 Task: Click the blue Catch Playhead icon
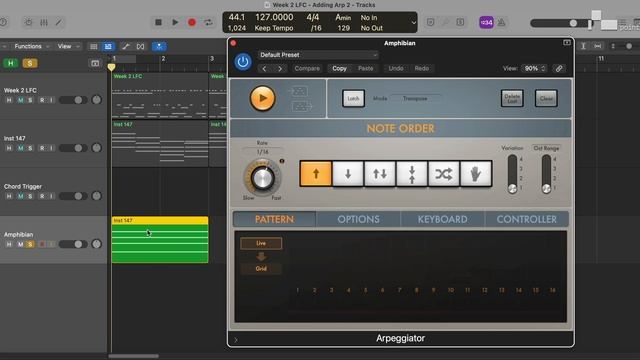click(x=159, y=47)
